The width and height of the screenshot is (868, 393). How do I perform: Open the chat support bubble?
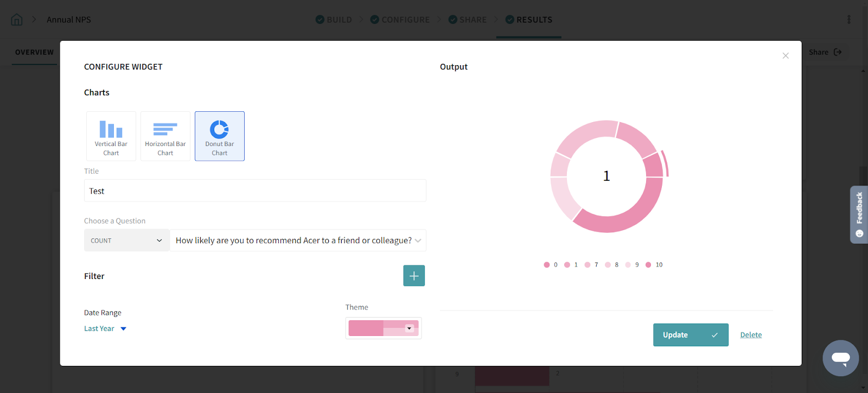[840, 358]
